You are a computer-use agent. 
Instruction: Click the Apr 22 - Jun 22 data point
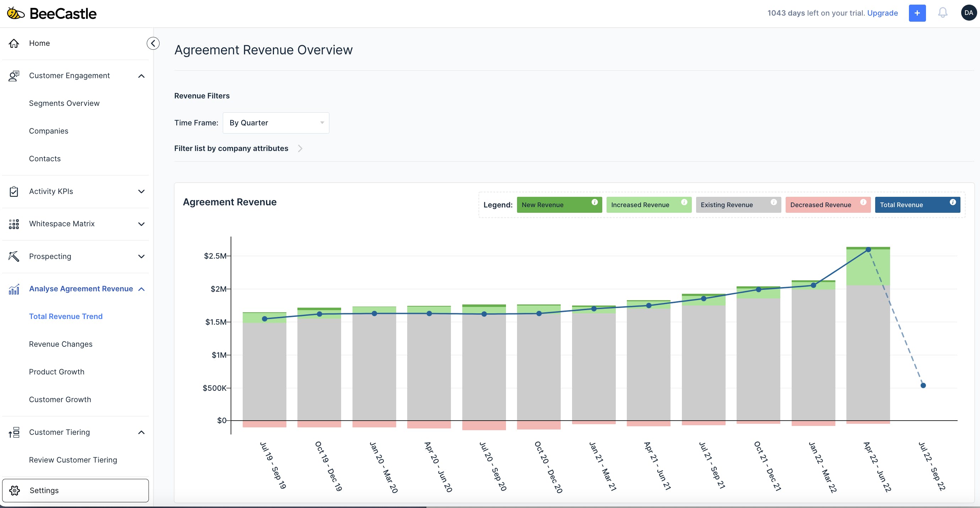tap(868, 250)
